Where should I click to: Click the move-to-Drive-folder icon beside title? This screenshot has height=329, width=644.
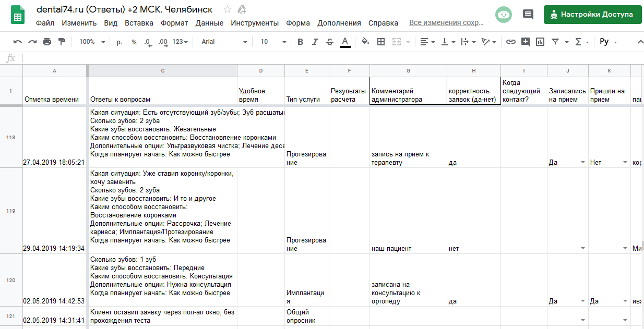pyautogui.click(x=242, y=9)
